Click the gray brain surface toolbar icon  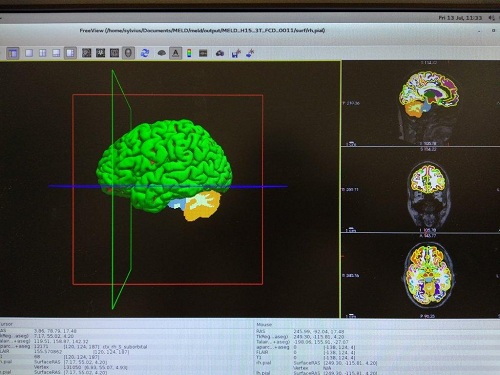pyautogui.click(x=162, y=53)
